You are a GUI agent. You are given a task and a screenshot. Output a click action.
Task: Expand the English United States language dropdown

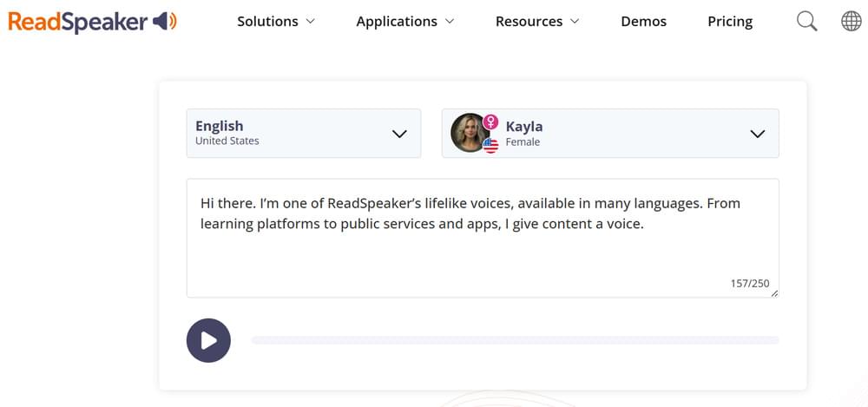coord(303,134)
